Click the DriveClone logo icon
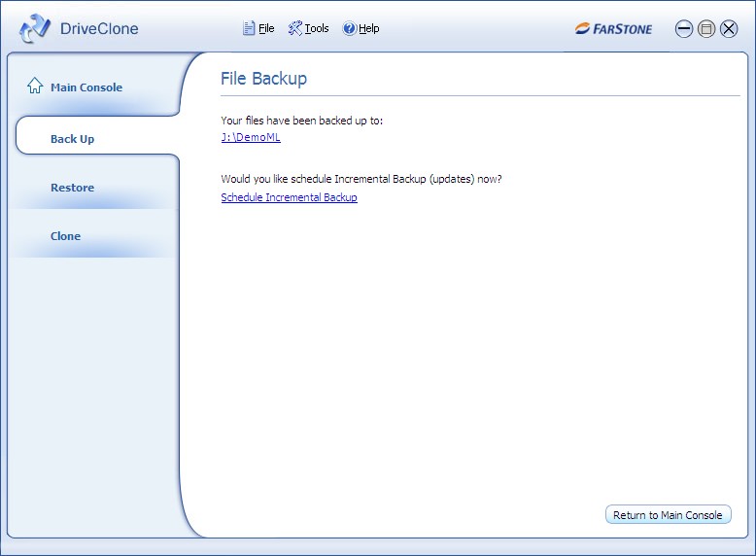The height and width of the screenshot is (556, 756). point(34,29)
